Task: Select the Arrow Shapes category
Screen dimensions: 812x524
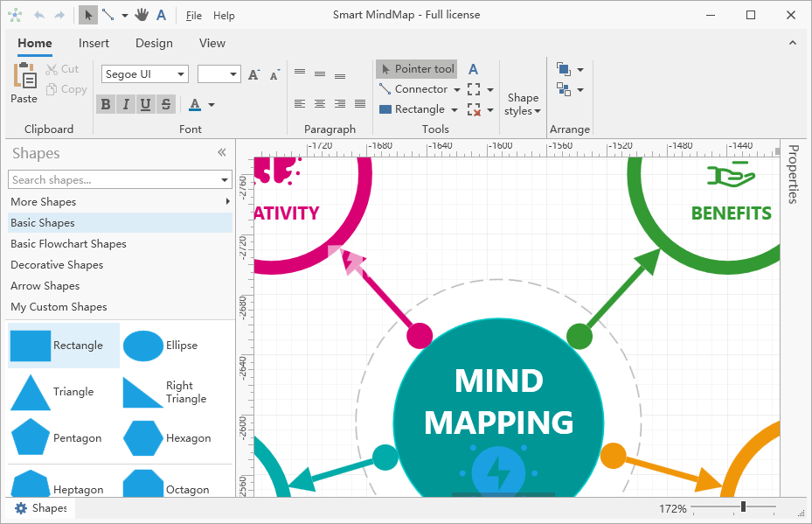Action: (120, 285)
